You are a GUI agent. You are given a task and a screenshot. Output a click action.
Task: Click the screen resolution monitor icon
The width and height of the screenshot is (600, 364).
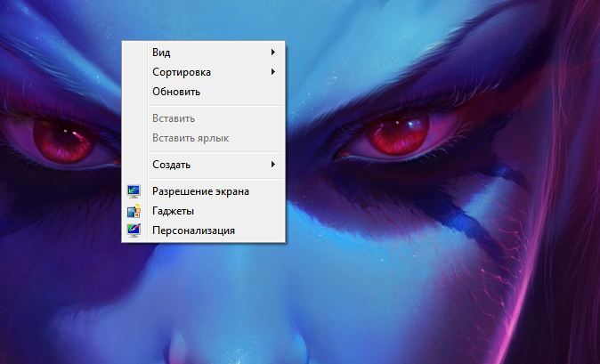134,191
